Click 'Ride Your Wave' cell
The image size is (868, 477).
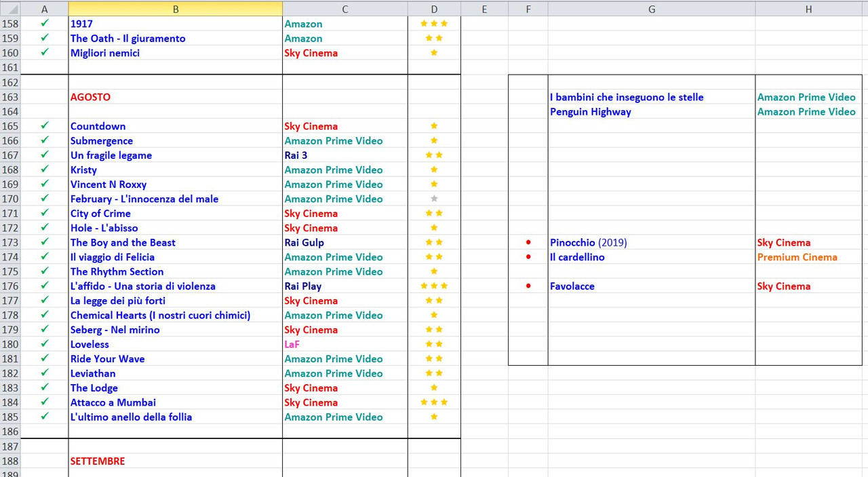[x=175, y=359]
